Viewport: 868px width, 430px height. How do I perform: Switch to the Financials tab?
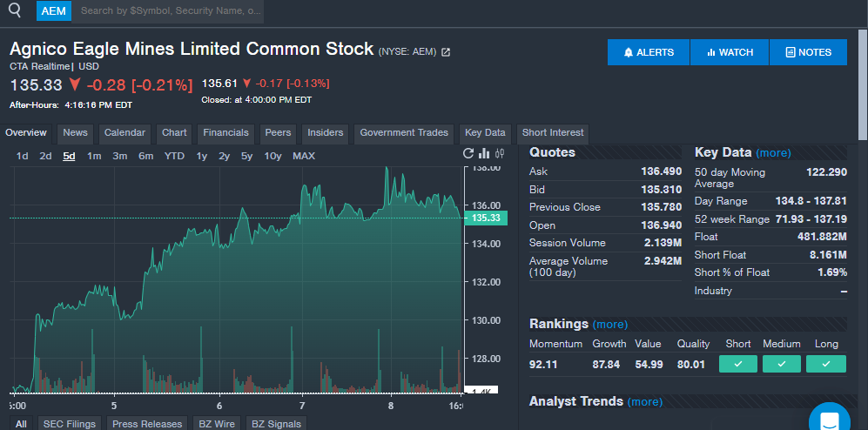pos(225,133)
